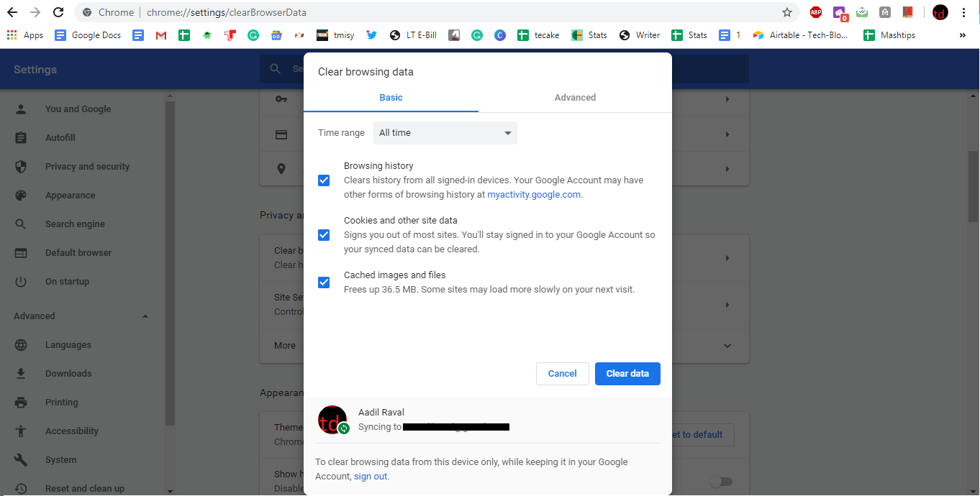Open the Gmail bookmark icon
This screenshot has height=496, width=980.
pyautogui.click(x=161, y=35)
